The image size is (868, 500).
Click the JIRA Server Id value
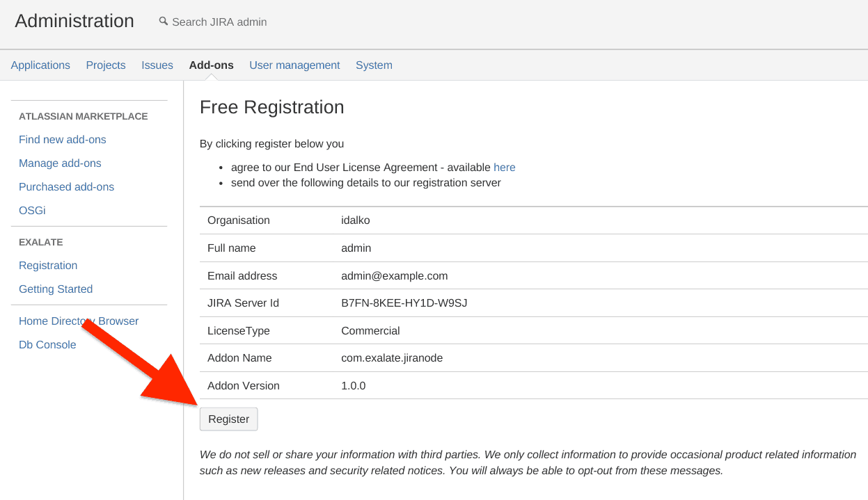(404, 303)
